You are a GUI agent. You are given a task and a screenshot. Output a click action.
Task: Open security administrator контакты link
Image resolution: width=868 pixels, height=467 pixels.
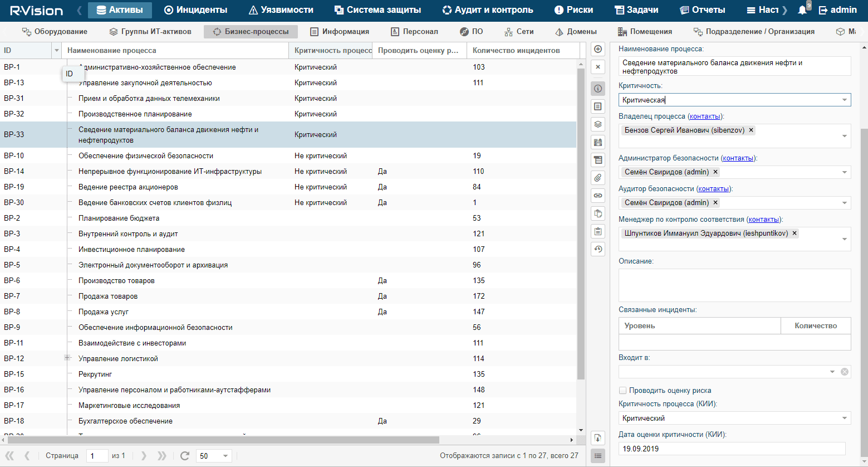[738, 158]
